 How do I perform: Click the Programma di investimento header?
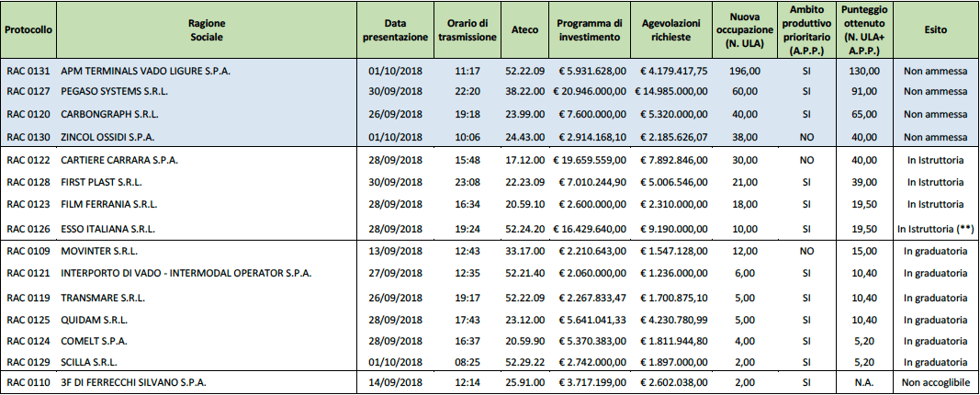click(x=590, y=30)
